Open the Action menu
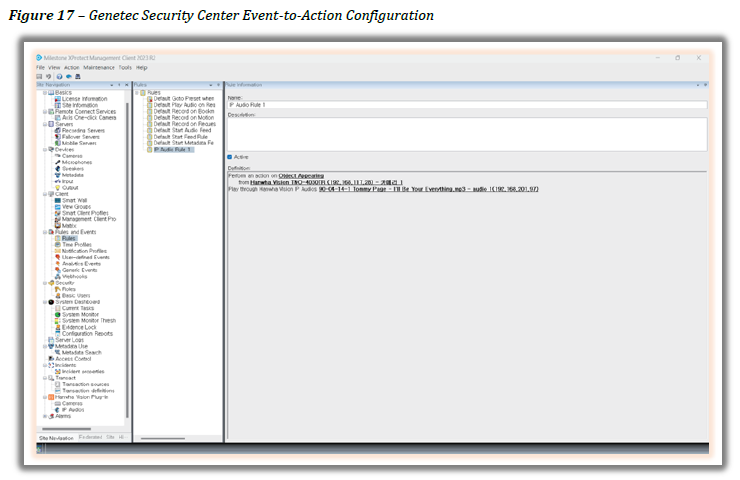 click(x=72, y=67)
